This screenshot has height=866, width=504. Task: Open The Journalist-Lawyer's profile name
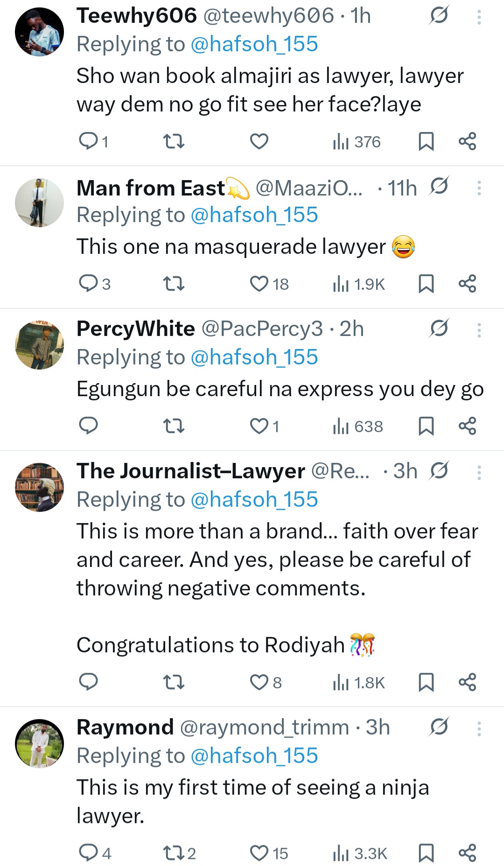(190, 471)
